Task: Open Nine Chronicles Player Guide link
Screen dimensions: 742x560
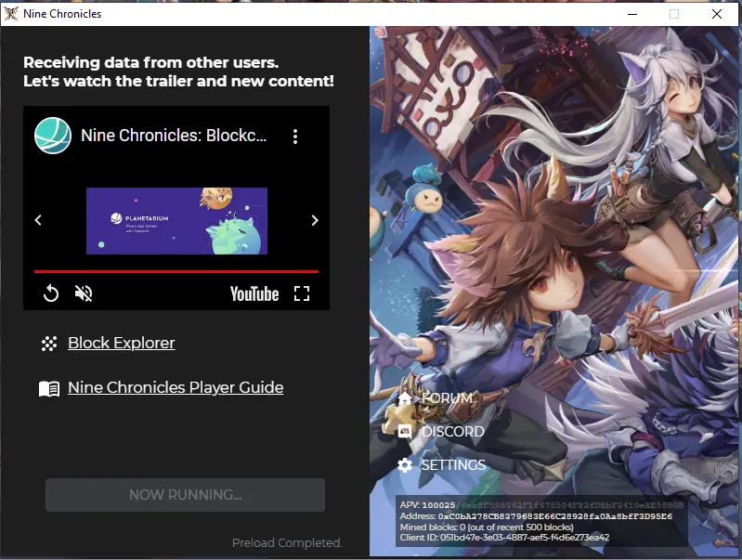Action: click(x=176, y=387)
